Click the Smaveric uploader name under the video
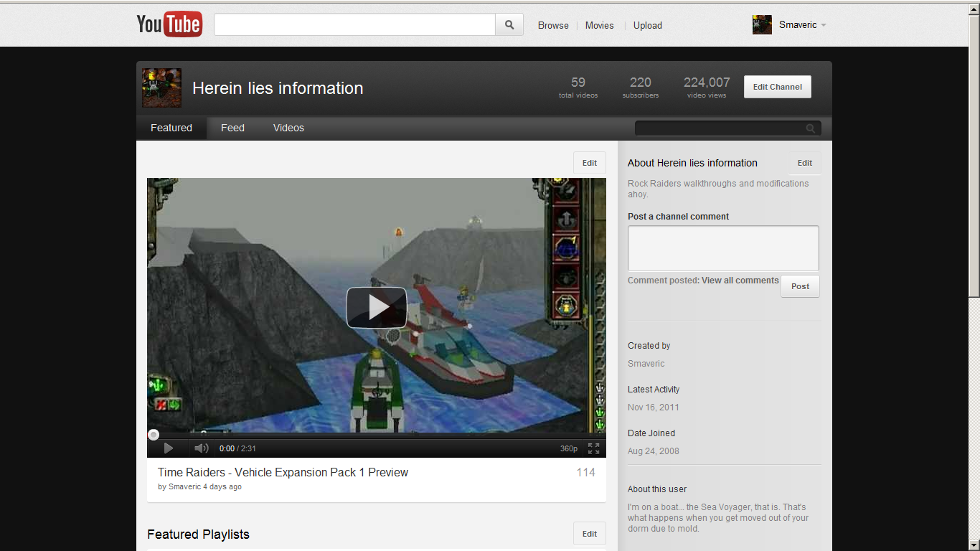The height and width of the screenshot is (551, 980). (184, 486)
